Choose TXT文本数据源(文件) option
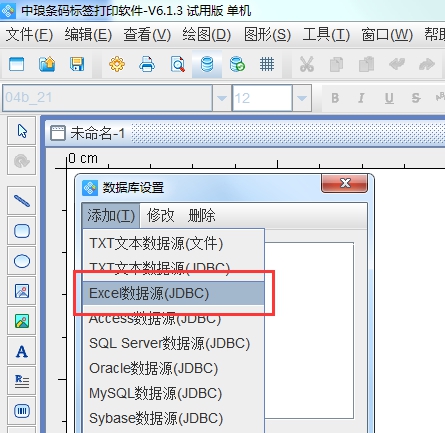445x433 pixels. tap(173, 243)
